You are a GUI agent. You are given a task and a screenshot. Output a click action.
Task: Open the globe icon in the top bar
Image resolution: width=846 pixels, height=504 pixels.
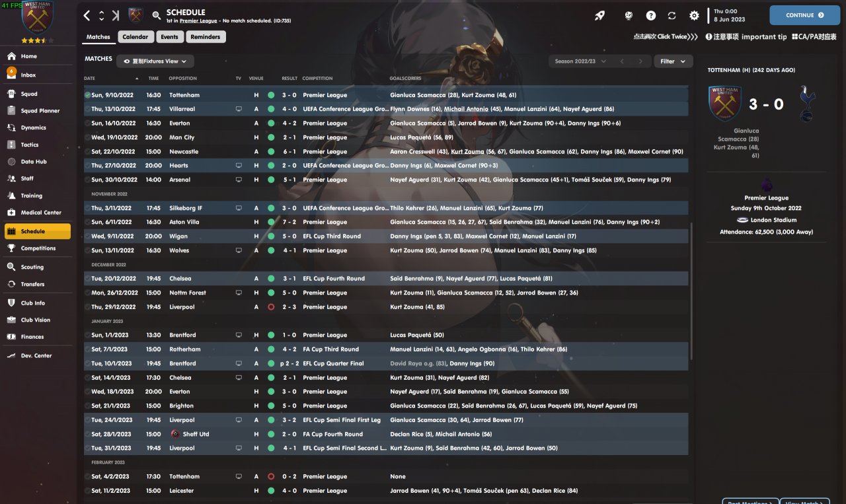(629, 15)
